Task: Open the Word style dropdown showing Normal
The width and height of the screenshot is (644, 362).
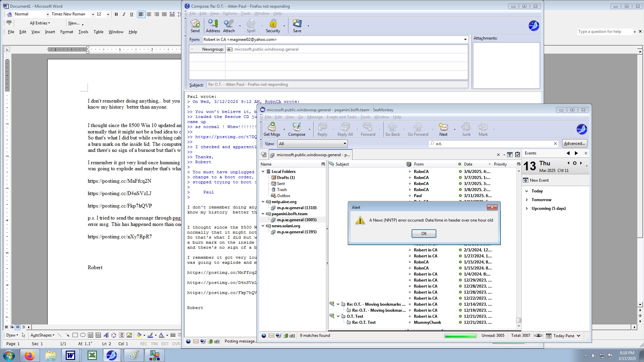Action: click(47, 14)
